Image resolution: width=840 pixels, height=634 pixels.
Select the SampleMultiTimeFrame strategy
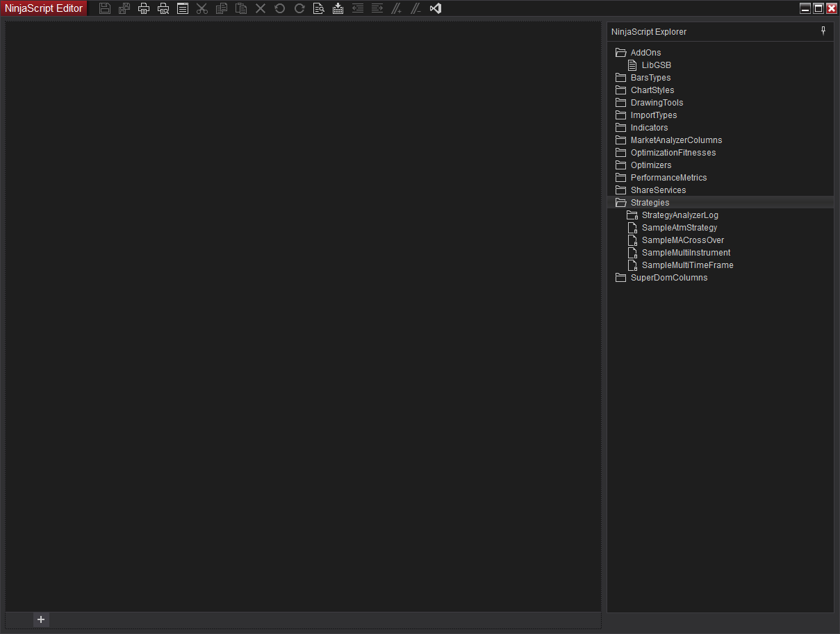pos(687,265)
